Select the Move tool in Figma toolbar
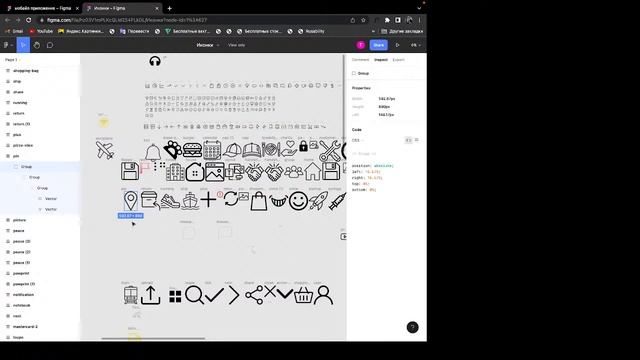 coord(23,45)
